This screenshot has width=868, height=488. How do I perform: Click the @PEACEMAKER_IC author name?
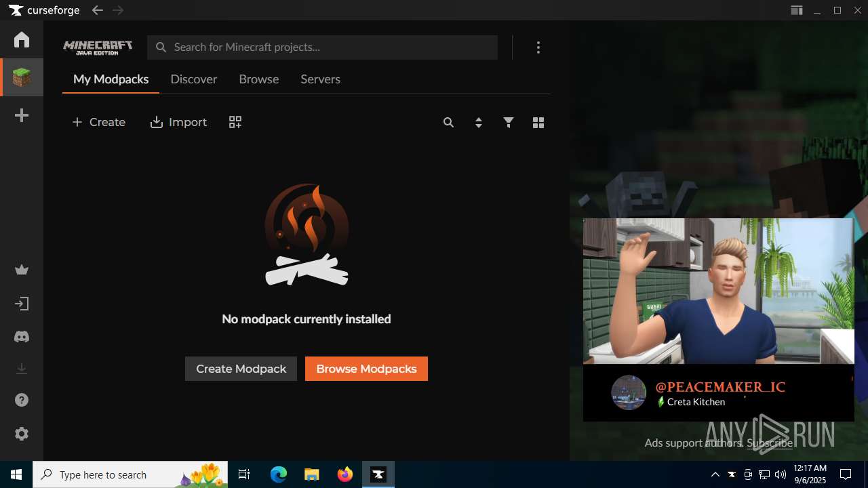pos(720,387)
